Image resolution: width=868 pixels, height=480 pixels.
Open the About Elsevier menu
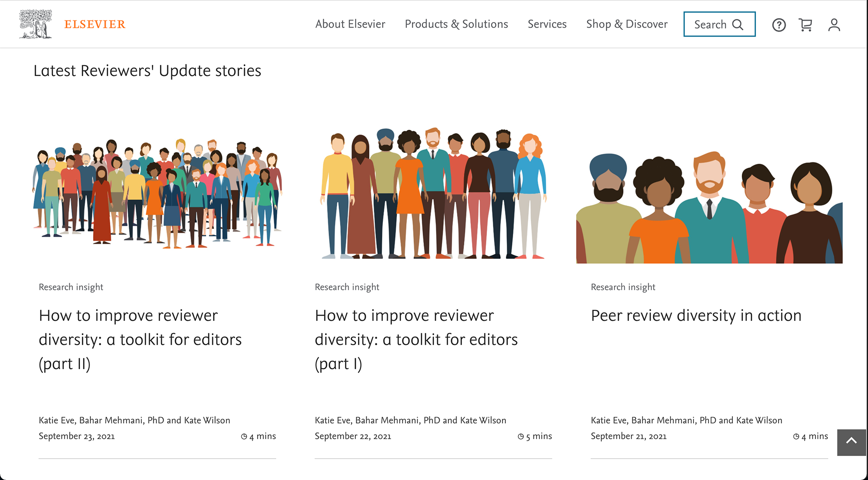click(350, 24)
